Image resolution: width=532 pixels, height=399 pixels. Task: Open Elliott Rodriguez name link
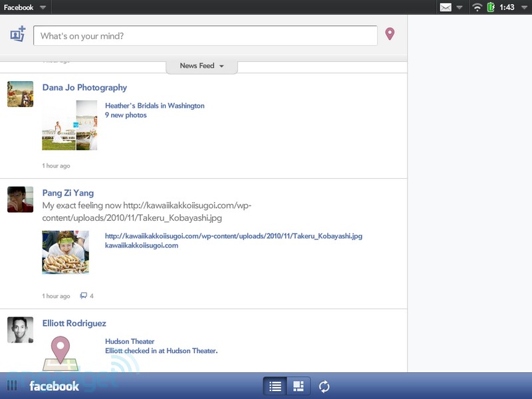[74, 323]
